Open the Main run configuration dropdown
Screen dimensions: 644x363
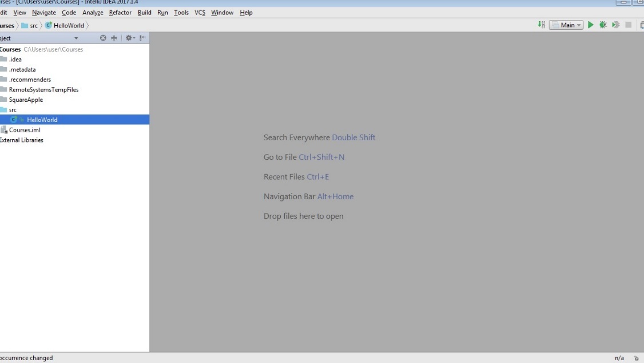pyautogui.click(x=566, y=25)
